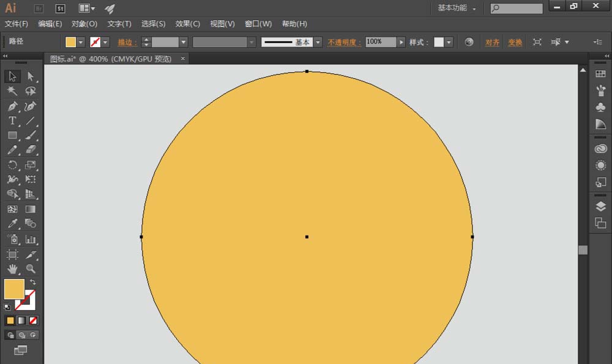
Task: Expand the opacity slider arrow
Action: coord(401,42)
